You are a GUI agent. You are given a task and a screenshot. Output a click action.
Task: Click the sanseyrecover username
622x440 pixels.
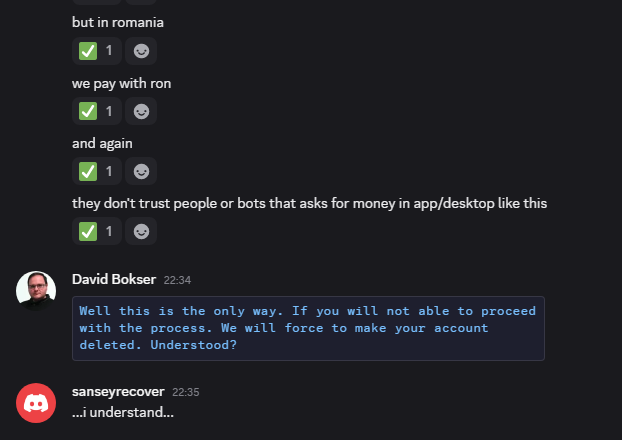click(118, 391)
